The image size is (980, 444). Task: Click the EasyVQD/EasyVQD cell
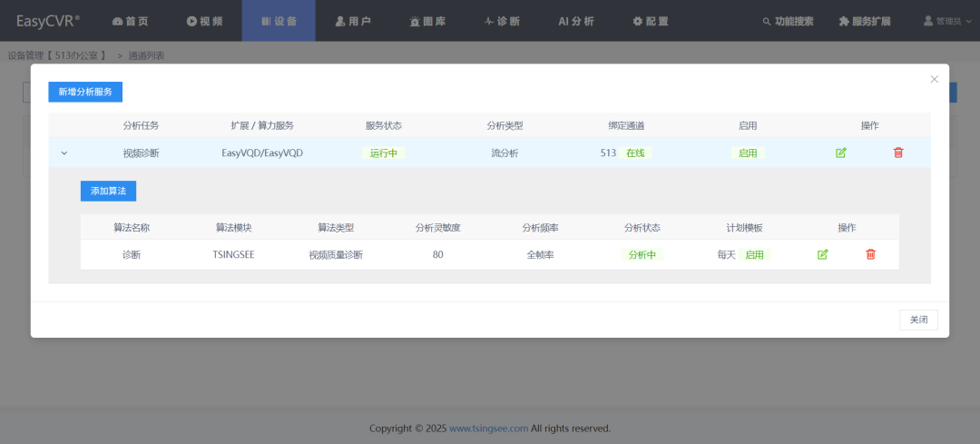tap(262, 153)
